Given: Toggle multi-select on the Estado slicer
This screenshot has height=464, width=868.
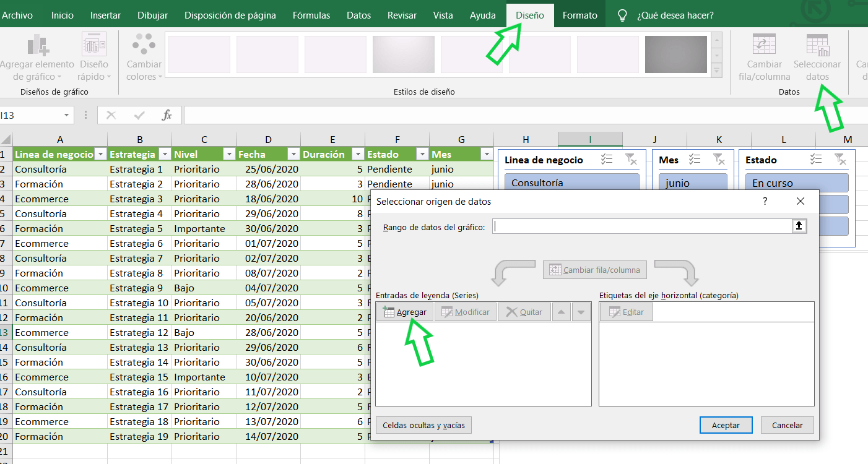Looking at the screenshot, I should point(816,160).
